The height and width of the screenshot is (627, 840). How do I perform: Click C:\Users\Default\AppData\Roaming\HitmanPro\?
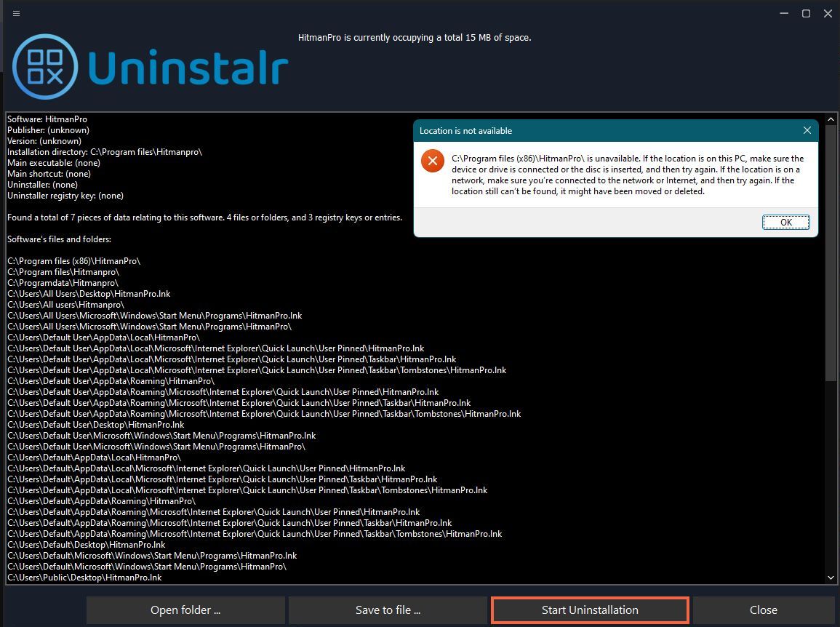101,501
